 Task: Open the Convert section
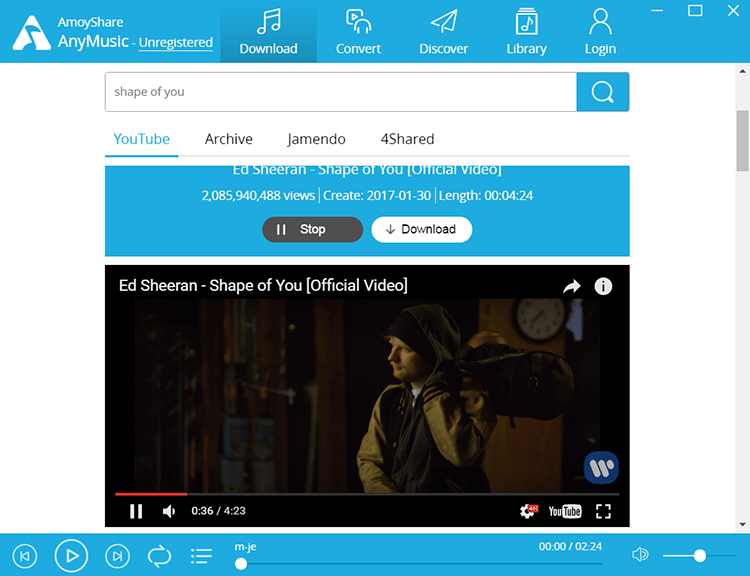358,32
